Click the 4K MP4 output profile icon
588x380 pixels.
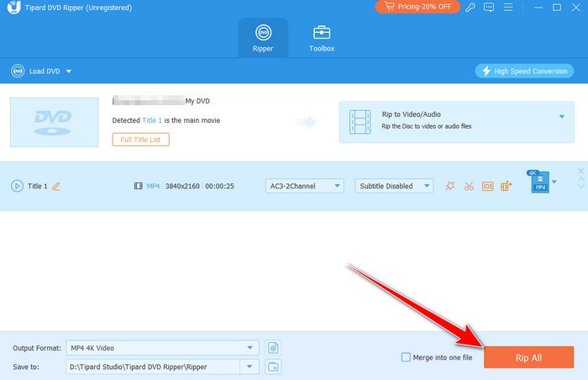[539, 182]
